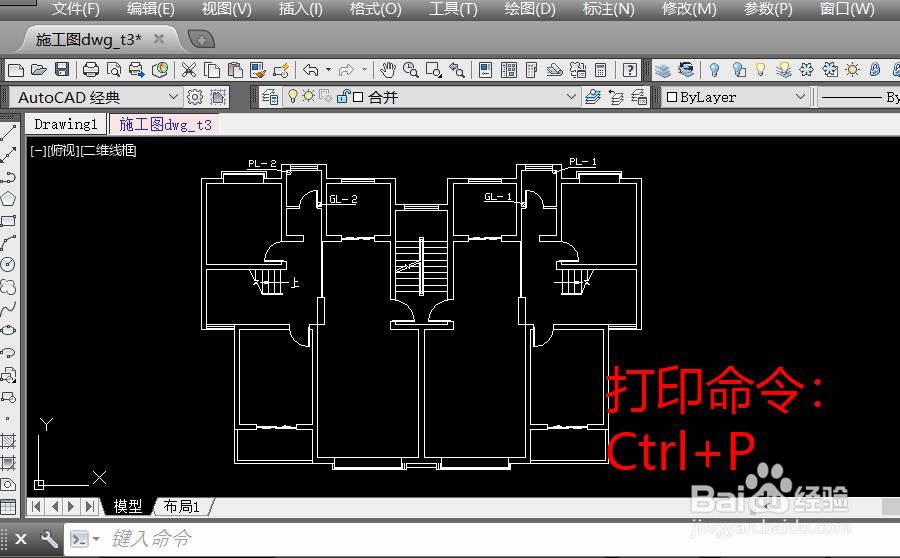Click the Layer Lock padlock icon
The width and height of the screenshot is (900, 558).
point(875,70)
